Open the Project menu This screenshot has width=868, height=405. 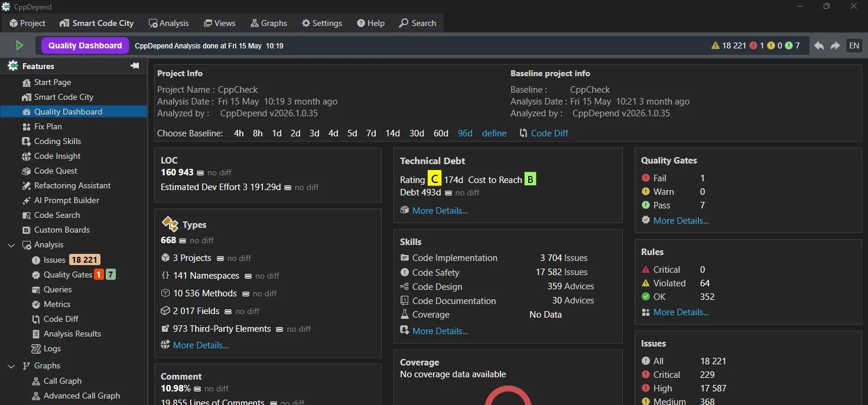(27, 23)
